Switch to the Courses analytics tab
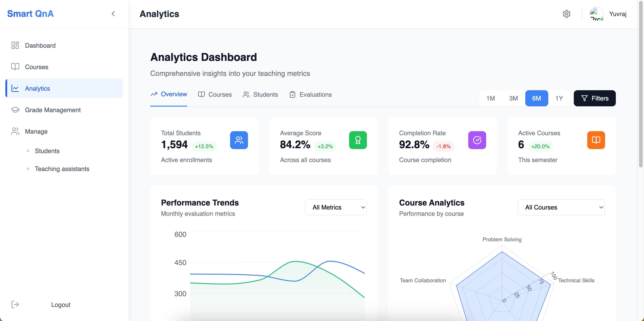Screen dimensions: 644x321 (x=215, y=94)
